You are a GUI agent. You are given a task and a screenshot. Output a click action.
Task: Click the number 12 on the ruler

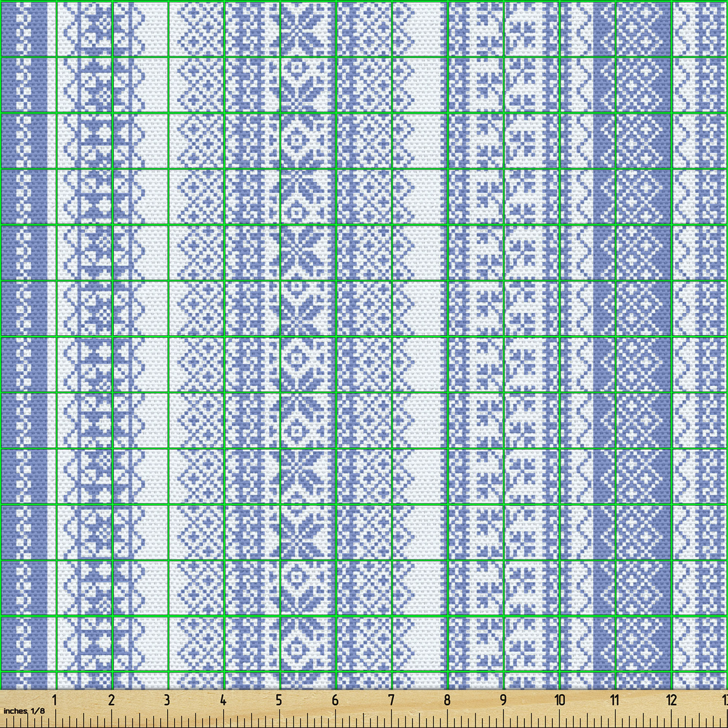click(671, 700)
